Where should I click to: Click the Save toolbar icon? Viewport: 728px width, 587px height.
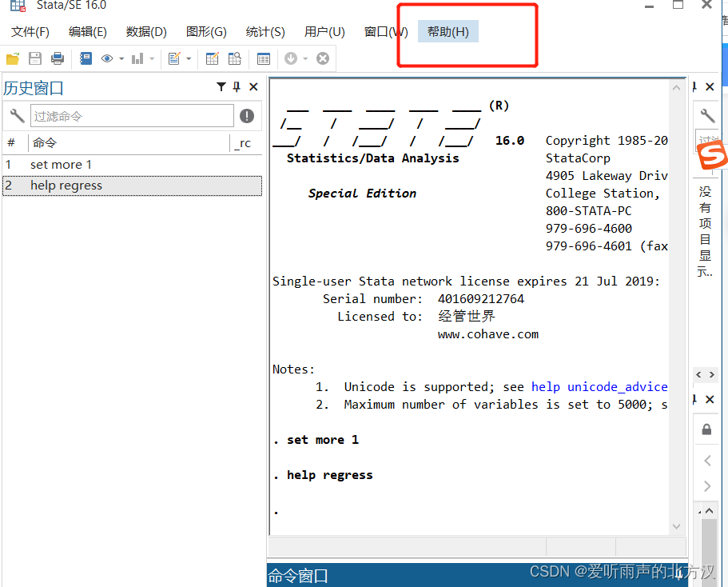coord(34,58)
